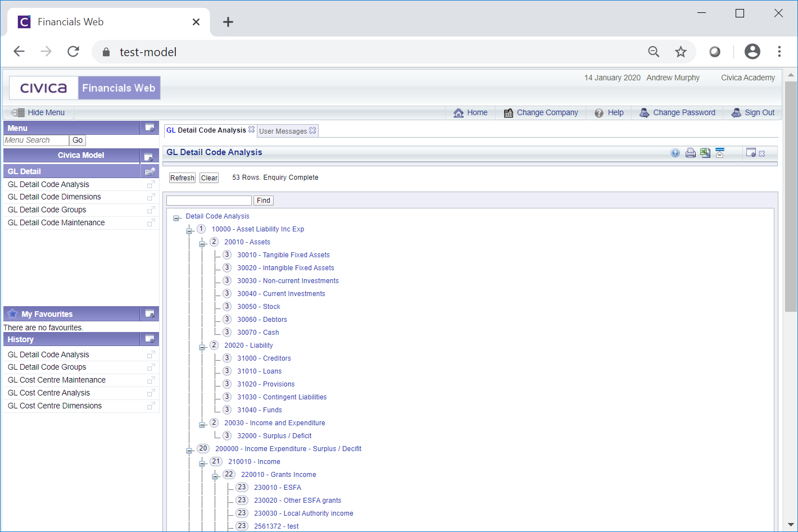
Task: Open GL Detail Code Groups in new window icon
Action: (151, 210)
